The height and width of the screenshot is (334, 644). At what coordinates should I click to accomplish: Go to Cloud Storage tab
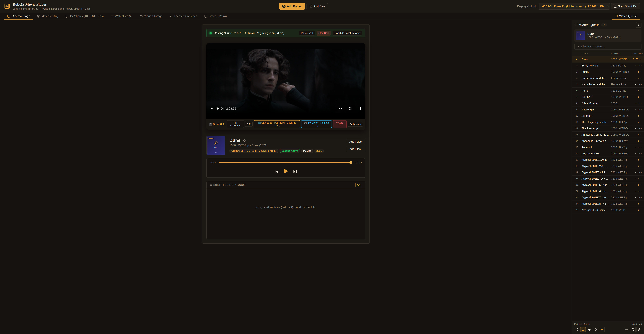point(151,16)
